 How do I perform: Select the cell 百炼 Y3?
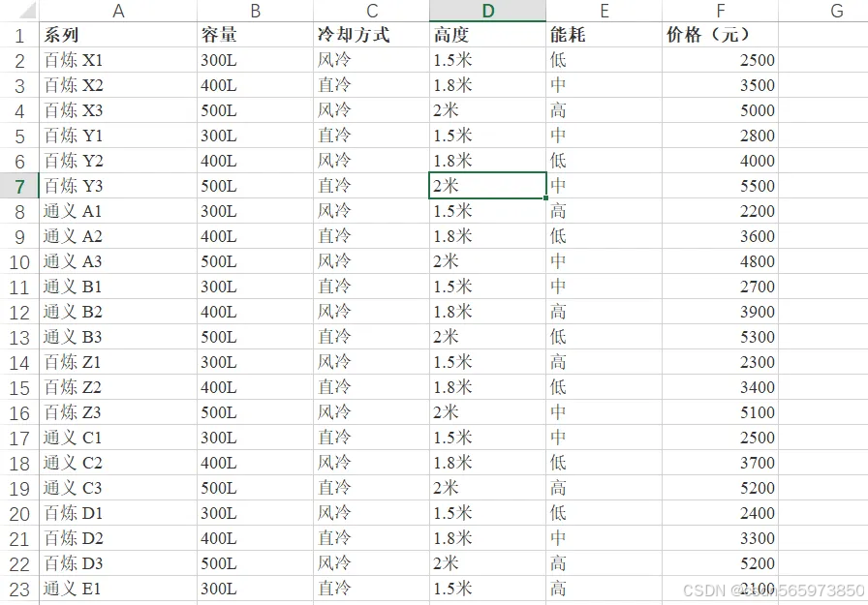tap(118, 186)
